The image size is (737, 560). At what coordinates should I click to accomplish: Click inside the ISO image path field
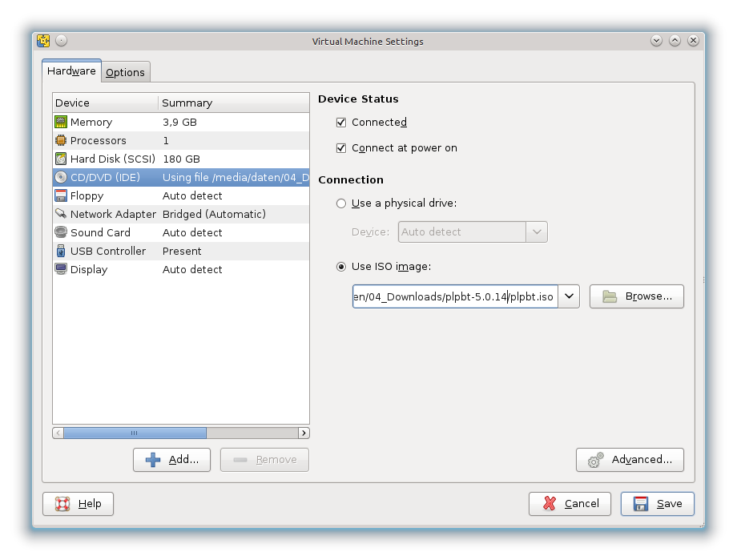(x=454, y=296)
